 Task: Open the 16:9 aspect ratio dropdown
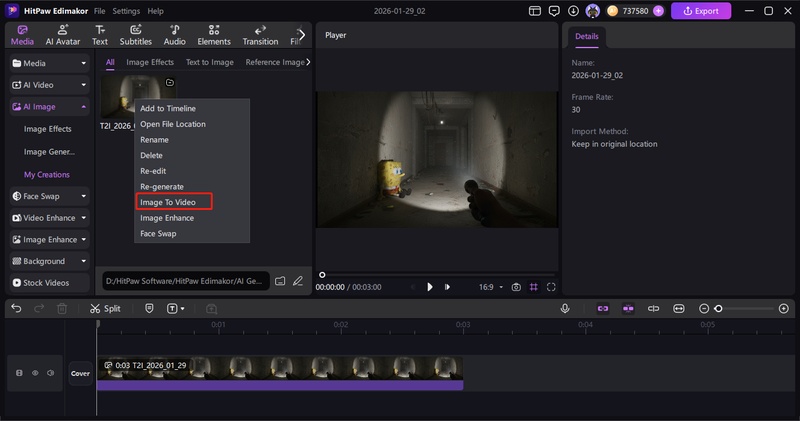click(491, 287)
